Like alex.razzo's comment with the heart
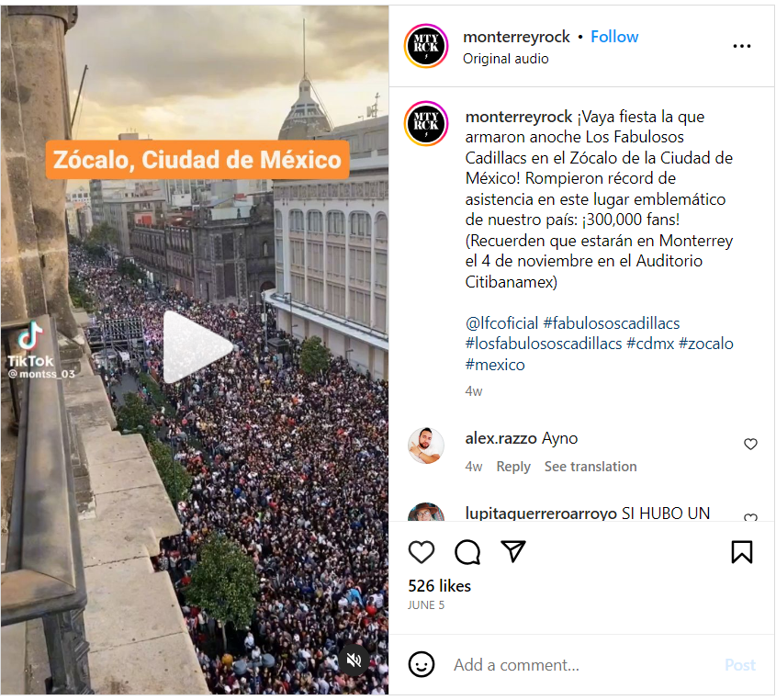 (750, 444)
